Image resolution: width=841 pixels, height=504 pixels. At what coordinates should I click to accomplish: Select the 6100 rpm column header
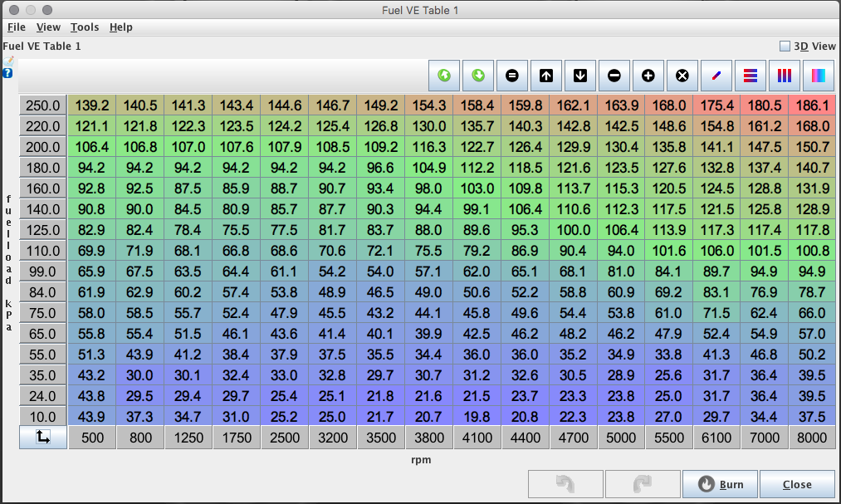(x=716, y=438)
